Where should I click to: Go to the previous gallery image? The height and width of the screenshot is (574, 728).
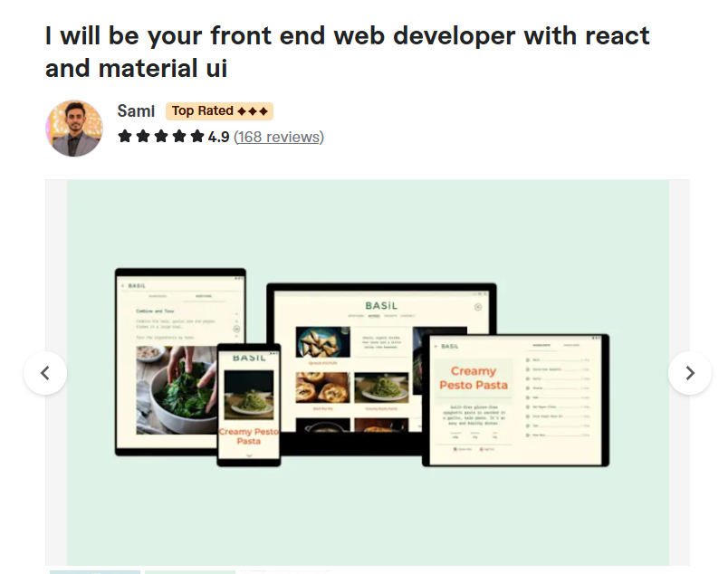(x=45, y=373)
